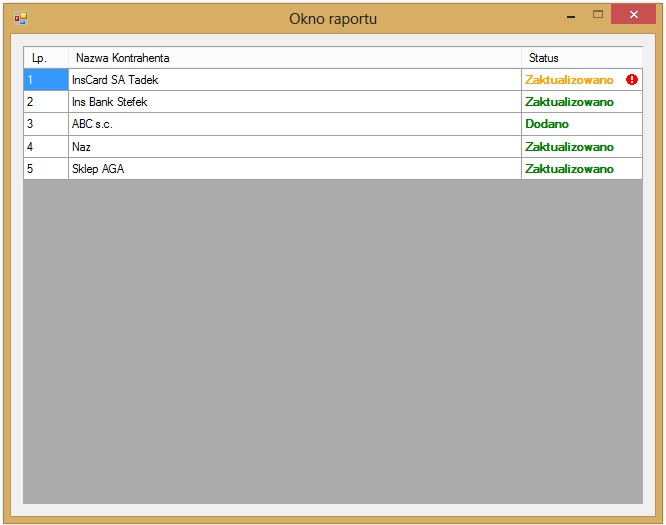Click the red error icon in row 1
Viewport: 666px width, 525px height.
[x=632, y=80]
